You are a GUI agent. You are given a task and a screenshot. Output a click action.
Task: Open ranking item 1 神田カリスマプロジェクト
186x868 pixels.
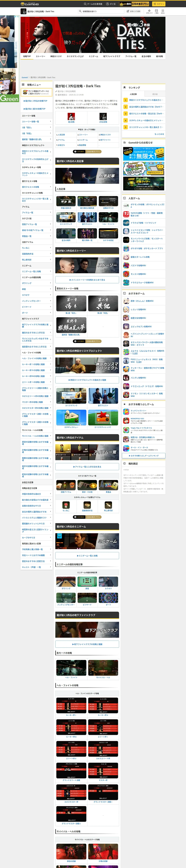[144, 100]
